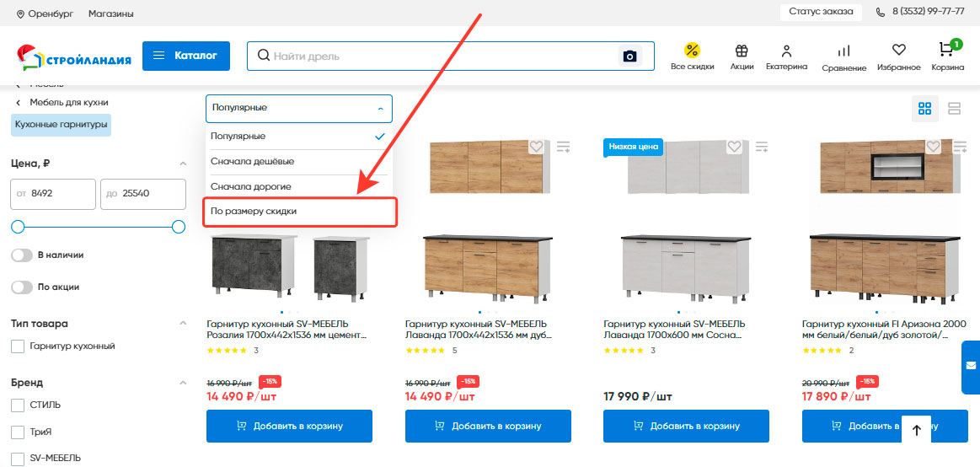Image resolution: width=980 pixels, height=467 pixels.
Task: Click phone number 8 (3532) 99-77-77
Action: tap(928, 12)
